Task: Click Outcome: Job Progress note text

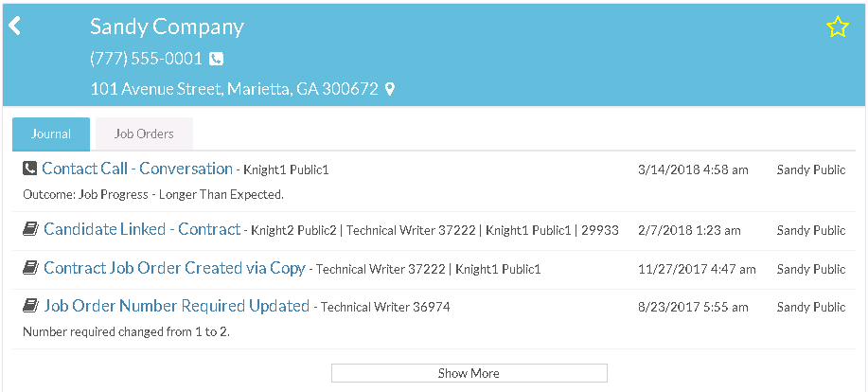Action: 152,194
